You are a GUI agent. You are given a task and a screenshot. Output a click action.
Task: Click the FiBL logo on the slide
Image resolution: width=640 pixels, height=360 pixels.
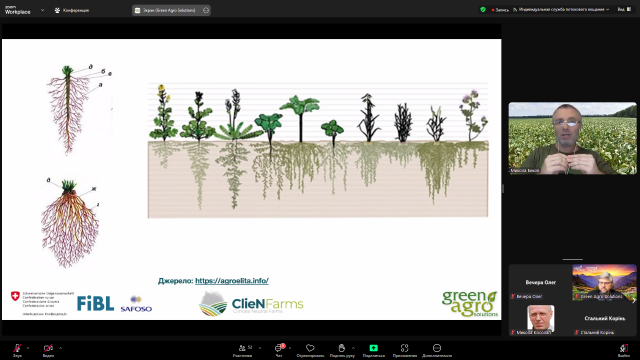coord(95,304)
